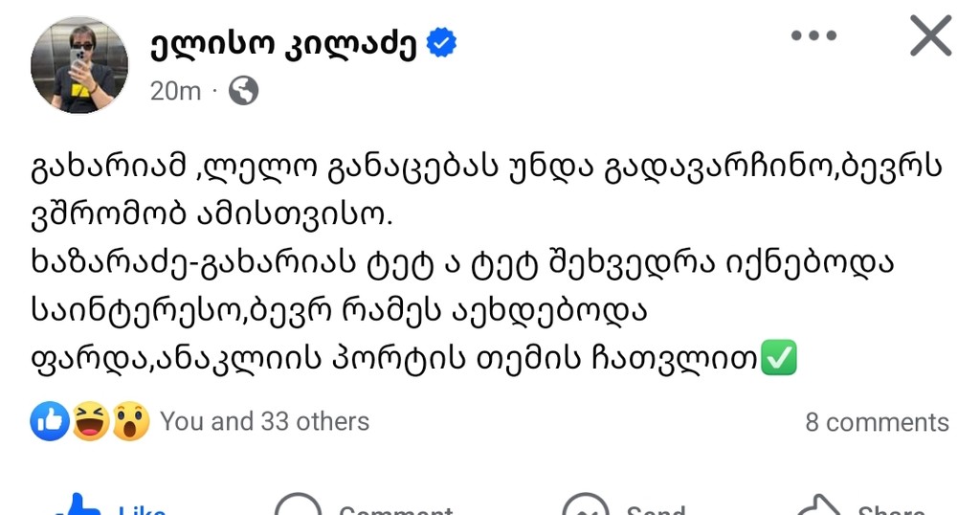Open ელისო კილაძე profile picture
980x515 pixels.
click(x=79, y=65)
